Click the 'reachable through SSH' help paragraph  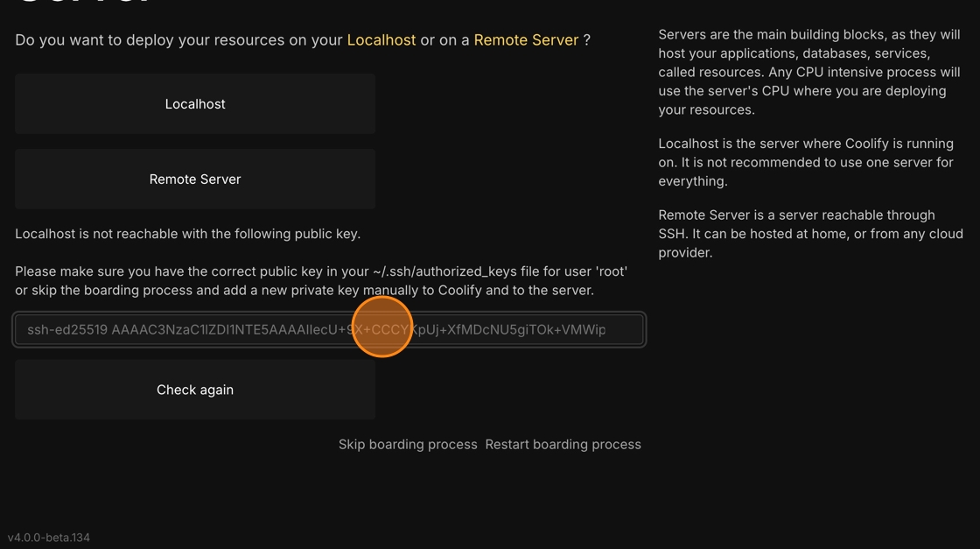click(809, 234)
